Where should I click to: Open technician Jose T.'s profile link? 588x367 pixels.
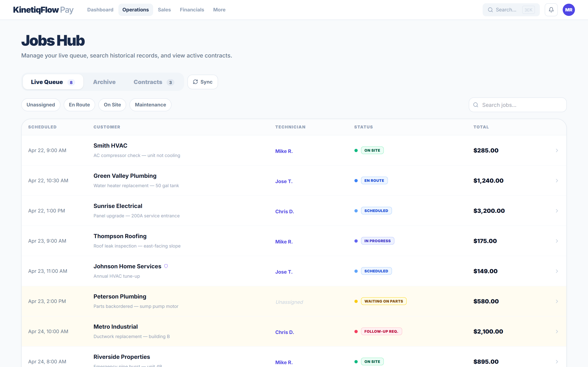tap(284, 181)
